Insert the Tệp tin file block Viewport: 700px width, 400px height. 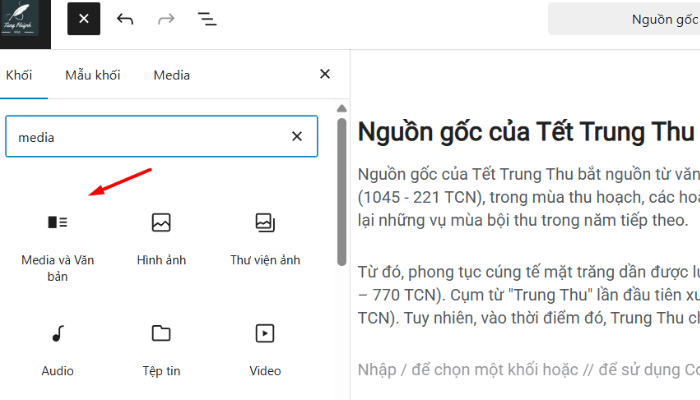pyautogui.click(x=161, y=346)
